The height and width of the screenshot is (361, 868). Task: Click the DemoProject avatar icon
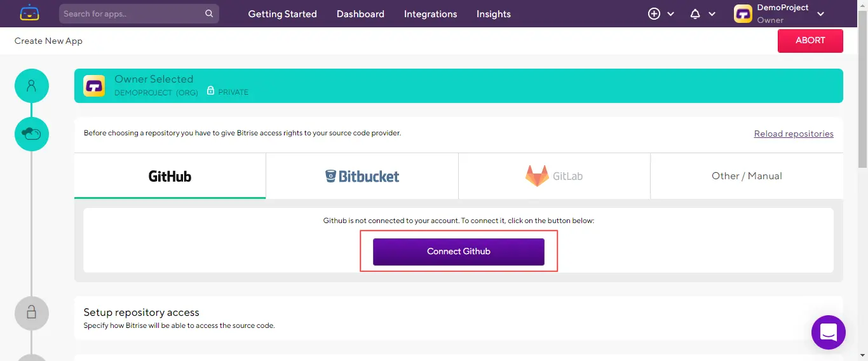click(743, 14)
